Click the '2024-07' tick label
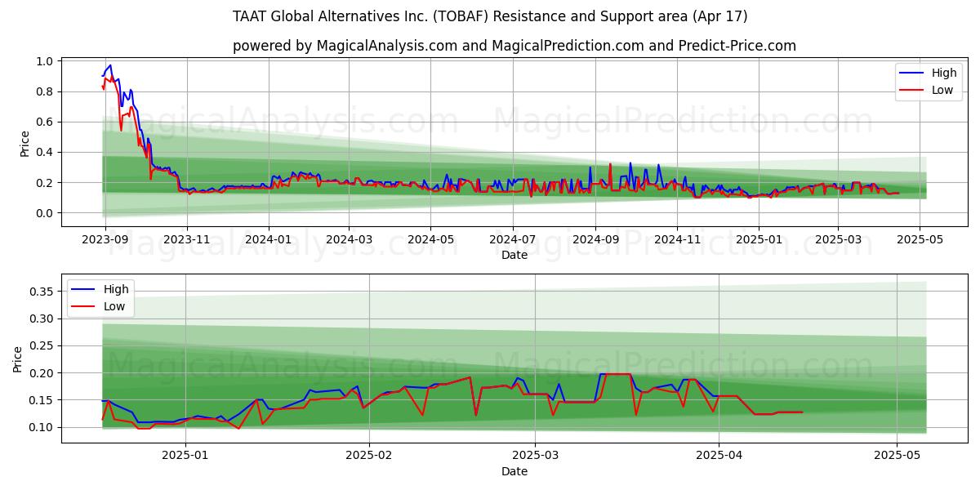Viewport: 980px width, 490px height. pyautogui.click(x=512, y=239)
